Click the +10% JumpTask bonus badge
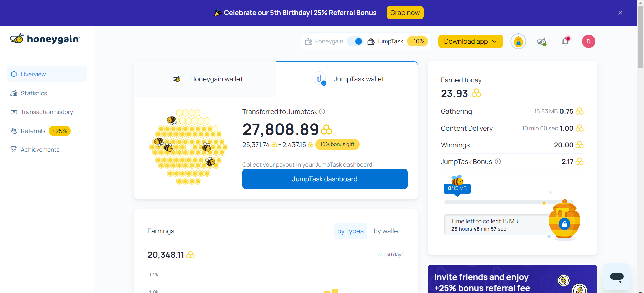Image resolution: width=644 pixels, height=293 pixels. point(417,41)
